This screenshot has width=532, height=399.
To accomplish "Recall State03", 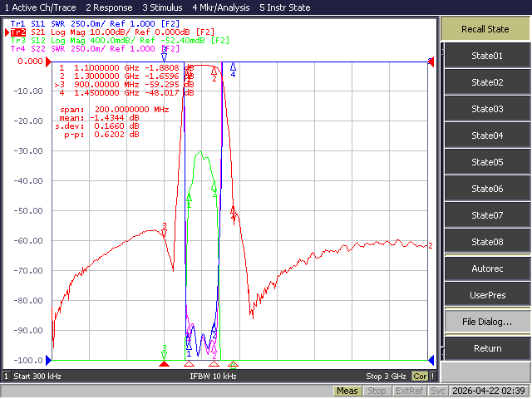I will pyautogui.click(x=487, y=109).
